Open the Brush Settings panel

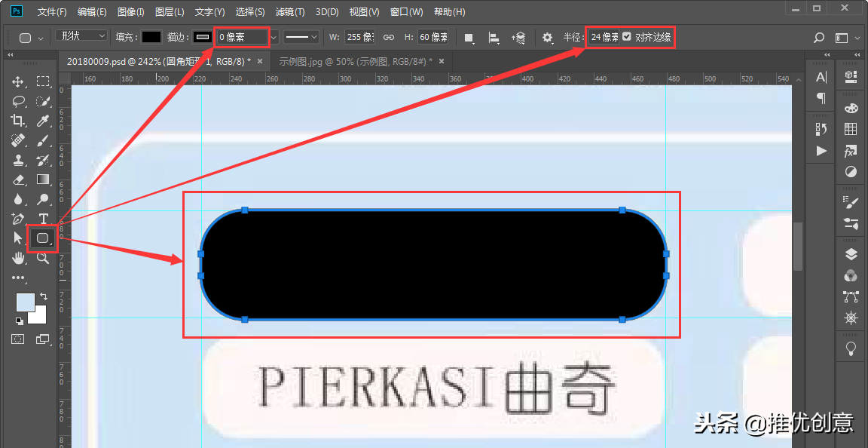coord(851,202)
